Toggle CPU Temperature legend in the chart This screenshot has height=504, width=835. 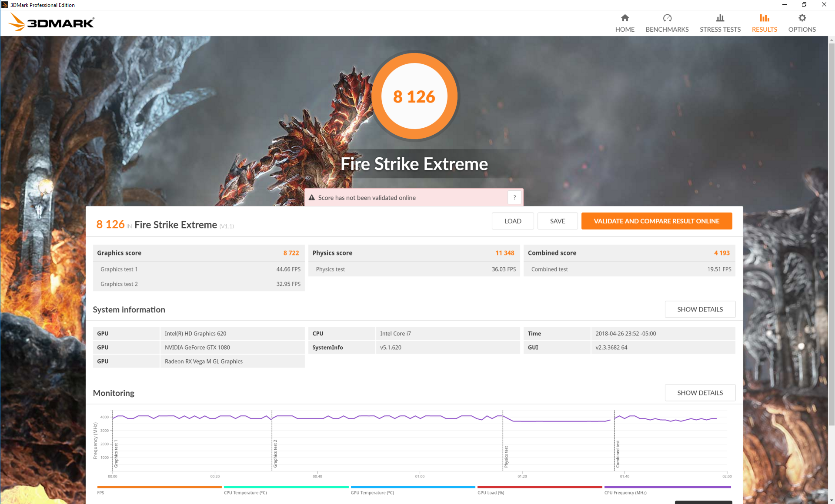(x=245, y=492)
